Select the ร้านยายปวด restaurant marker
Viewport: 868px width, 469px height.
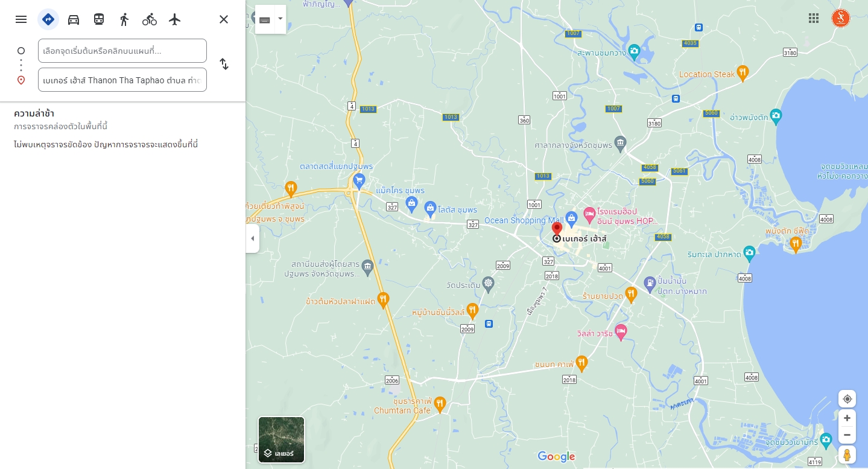pos(631,295)
